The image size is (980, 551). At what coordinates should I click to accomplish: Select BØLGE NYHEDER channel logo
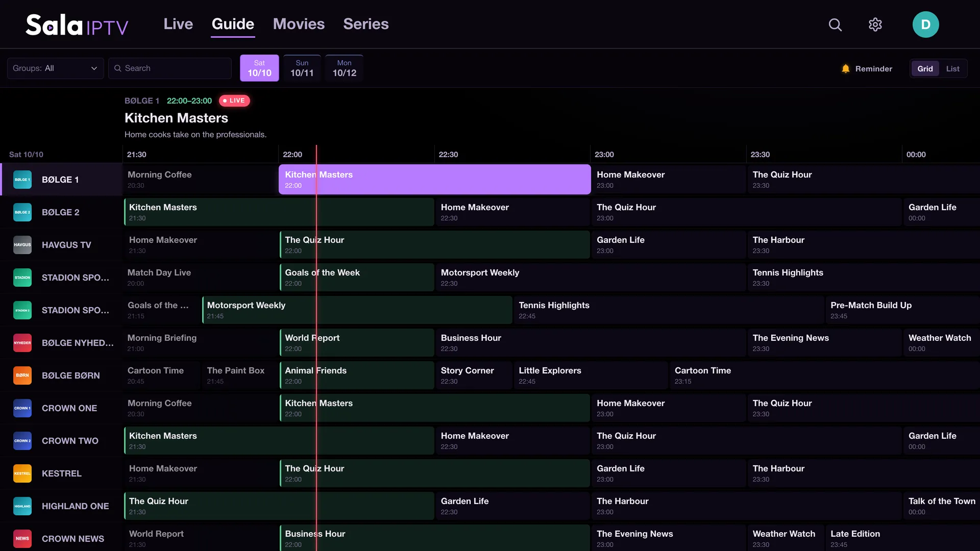click(x=22, y=343)
